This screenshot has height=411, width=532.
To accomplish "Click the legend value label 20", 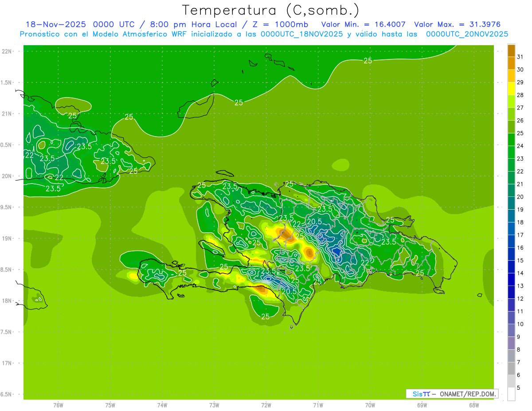I will point(520,197).
